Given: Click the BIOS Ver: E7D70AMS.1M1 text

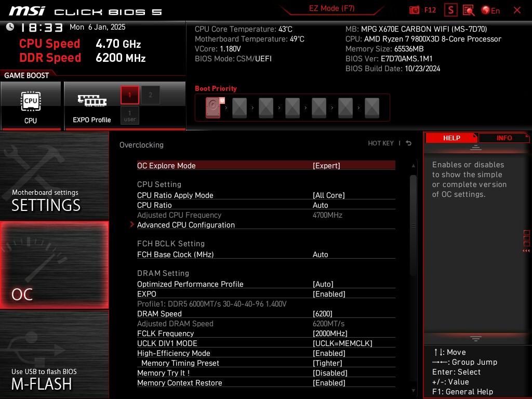Looking at the screenshot, I should pos(389,59).
